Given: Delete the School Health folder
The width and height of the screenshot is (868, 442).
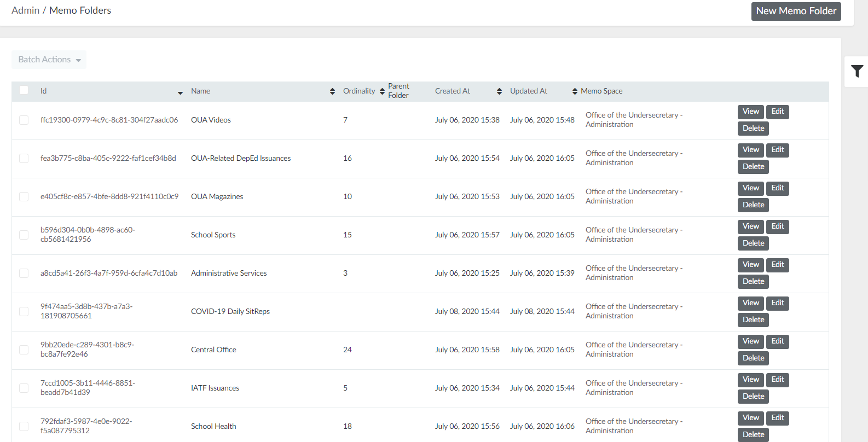Looking at the screenshot, I should (x=753, y=435).
